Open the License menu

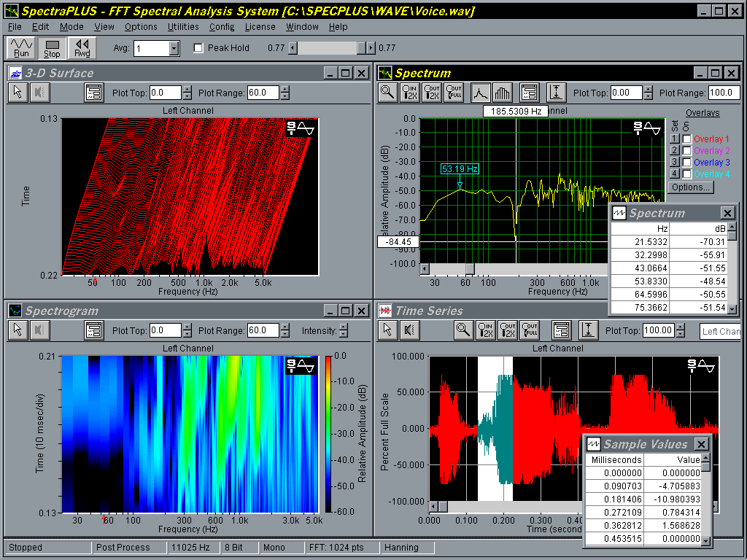[260, 27]
